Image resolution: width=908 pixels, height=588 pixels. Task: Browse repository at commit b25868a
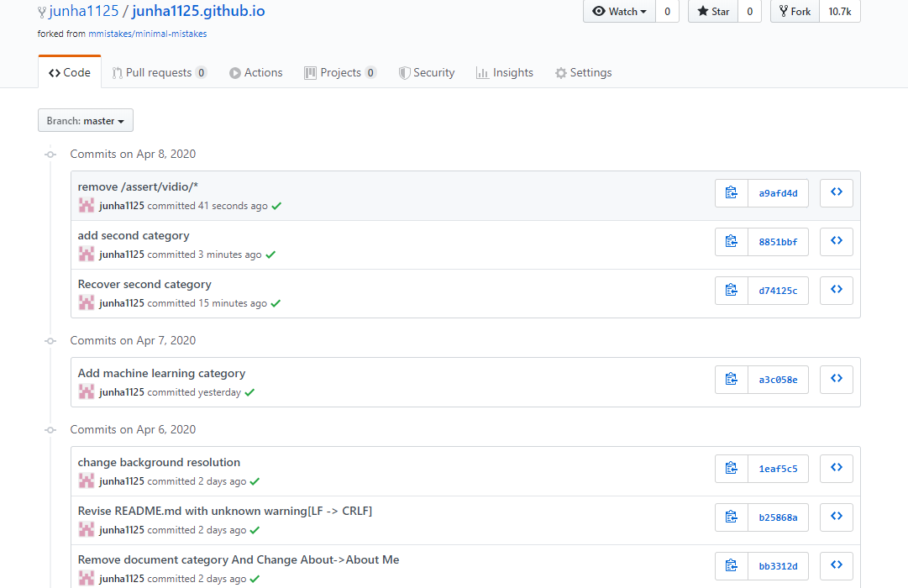point(837,517)
